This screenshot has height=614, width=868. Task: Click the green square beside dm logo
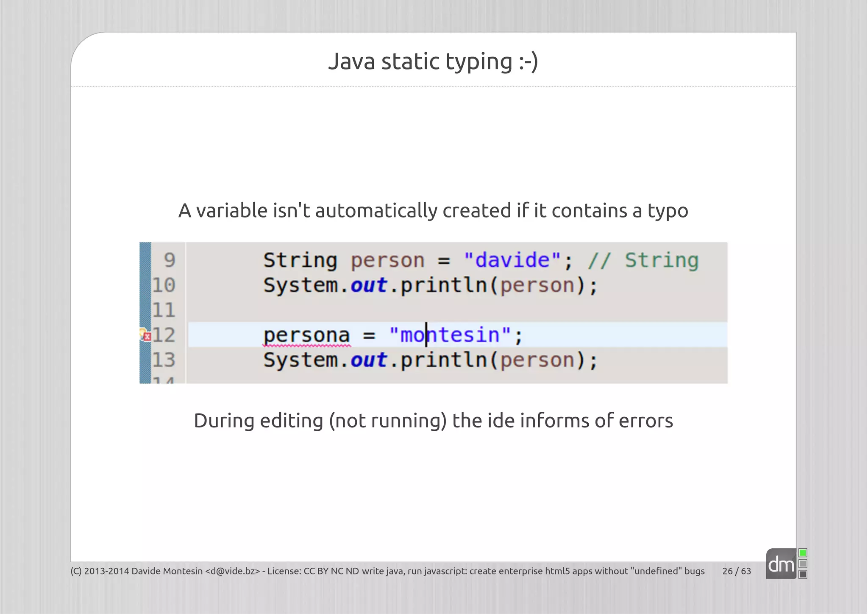coord(803,553)
